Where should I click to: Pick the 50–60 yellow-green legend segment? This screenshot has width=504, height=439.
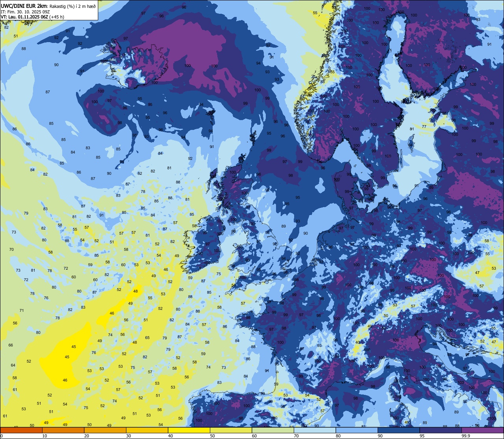(231, 430)
